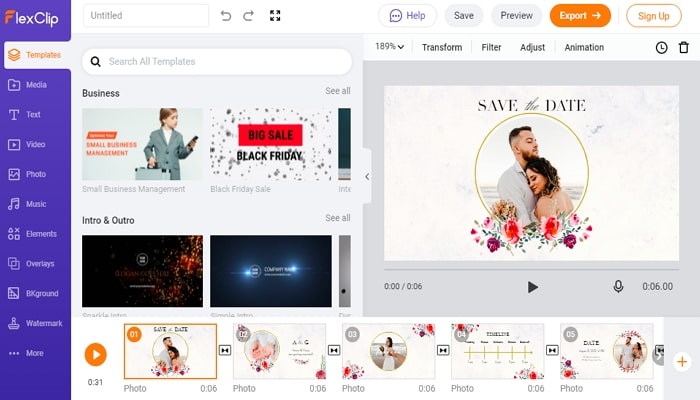Toggle fullscreen with the expand icon
Viewport: 700px width, 400px height.
[x=275, y=16]
